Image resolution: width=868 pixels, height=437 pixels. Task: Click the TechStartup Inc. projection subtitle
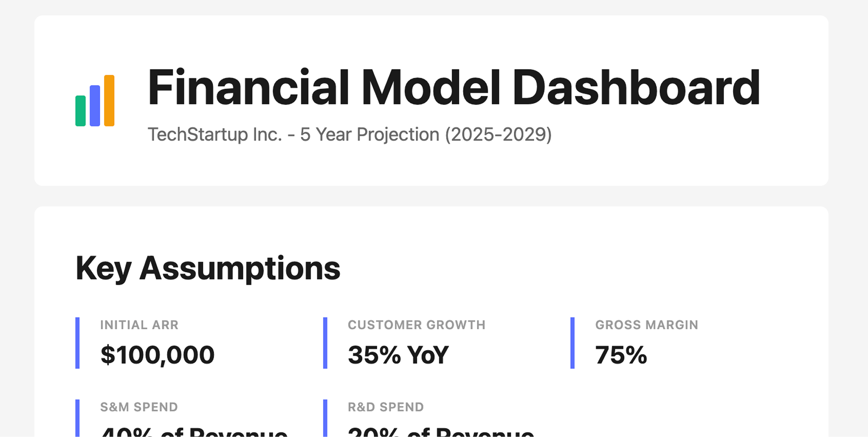[x=349, y=135]
